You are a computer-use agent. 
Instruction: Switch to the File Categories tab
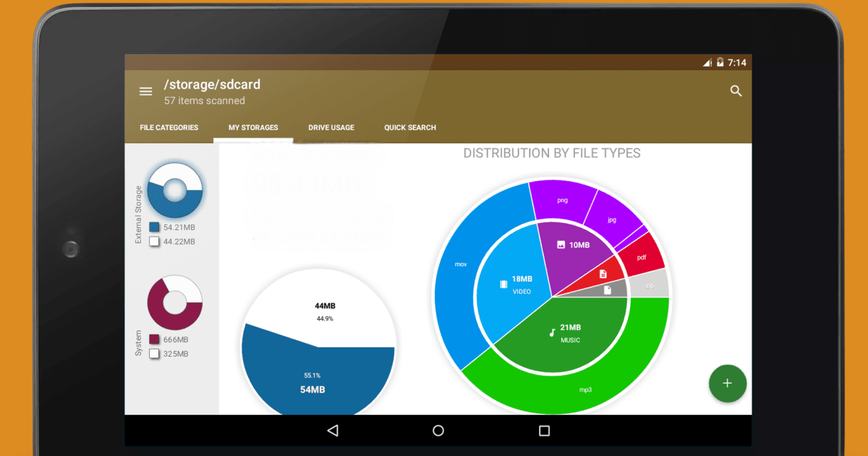pyautogui.click(x=169, y=127)
